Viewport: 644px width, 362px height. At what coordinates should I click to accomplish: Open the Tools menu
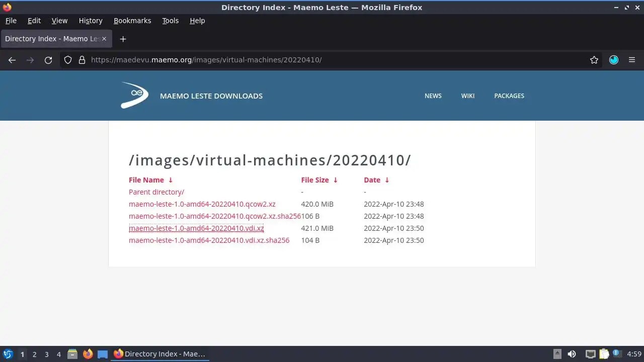coord(171,21)
